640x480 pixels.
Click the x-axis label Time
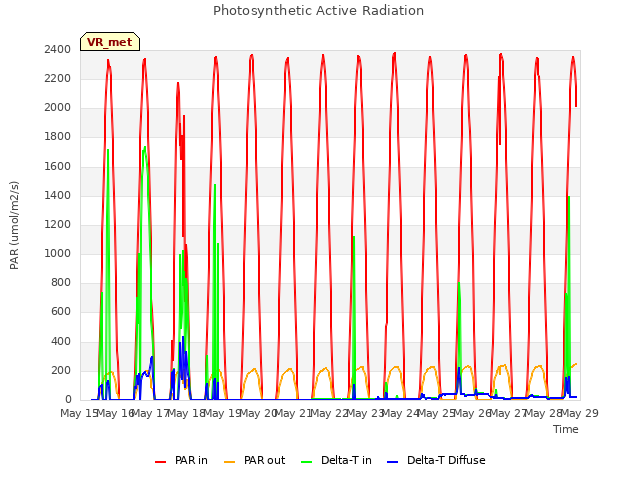566,429
